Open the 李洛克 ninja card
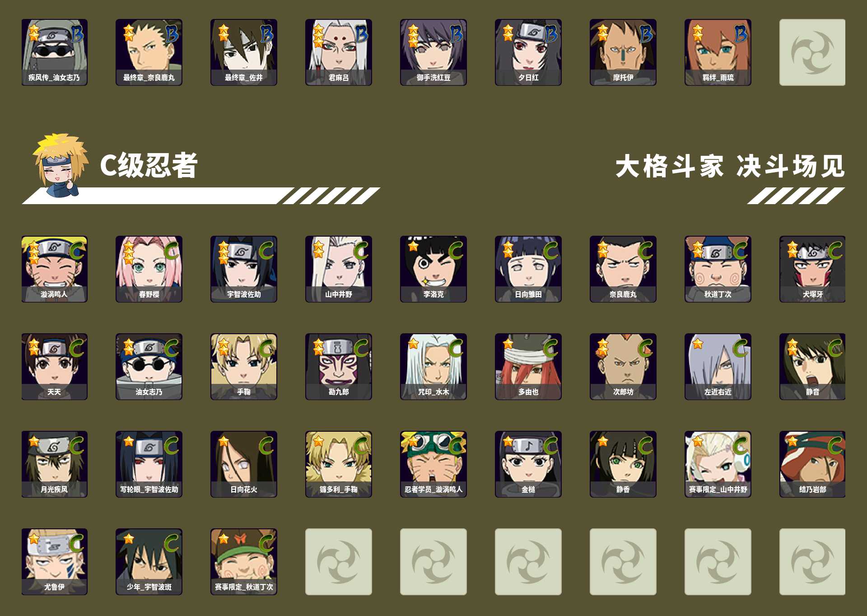 coord(433,269)
